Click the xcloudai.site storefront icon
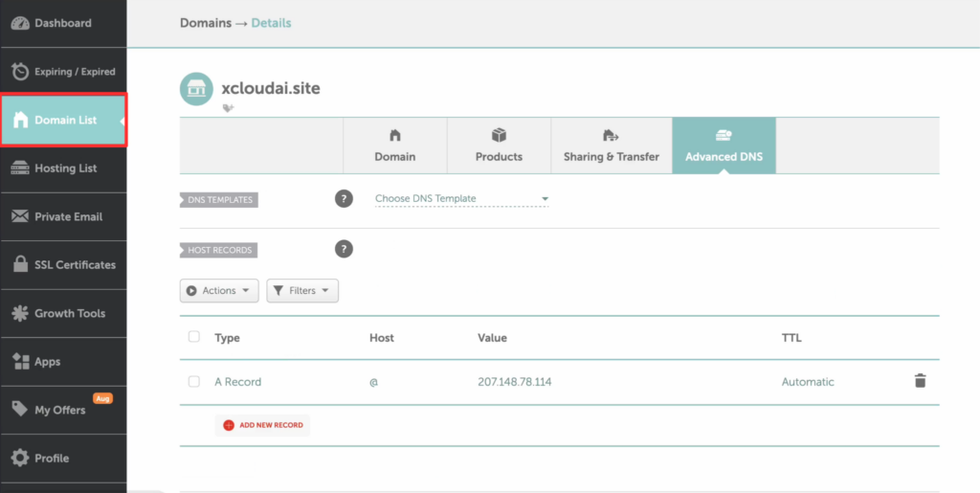980x493 pixels. click(196, 89)
